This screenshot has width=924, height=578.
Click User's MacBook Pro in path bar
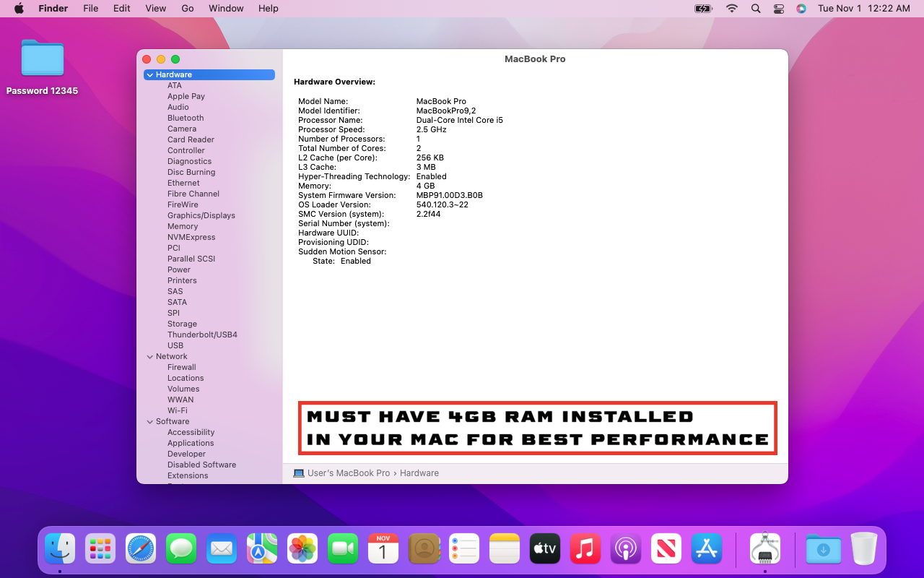pyautogui.click(x=349, y=473)
